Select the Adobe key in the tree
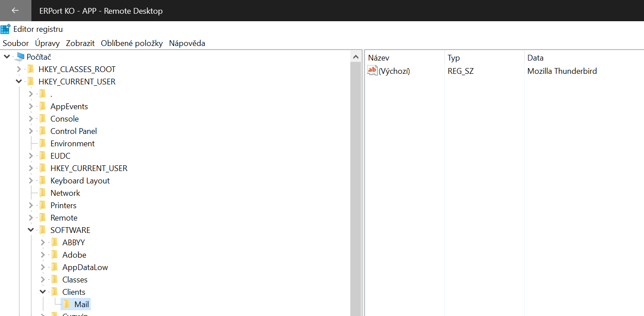Image resolution: width=644 pixels, height=316 pixels. (74, 255)
